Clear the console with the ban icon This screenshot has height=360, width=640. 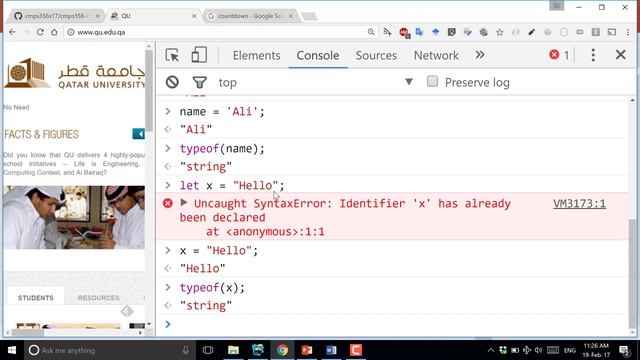[x=172, y=82]
